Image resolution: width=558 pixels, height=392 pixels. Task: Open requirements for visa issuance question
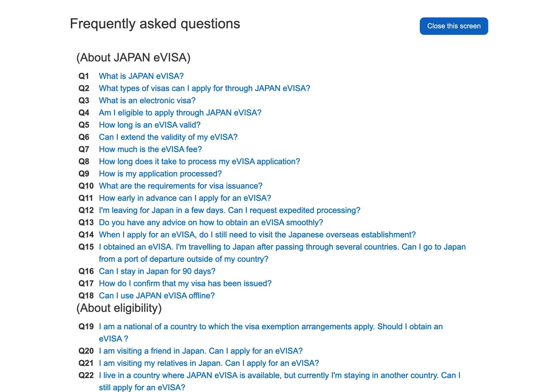tap(181, 186)
